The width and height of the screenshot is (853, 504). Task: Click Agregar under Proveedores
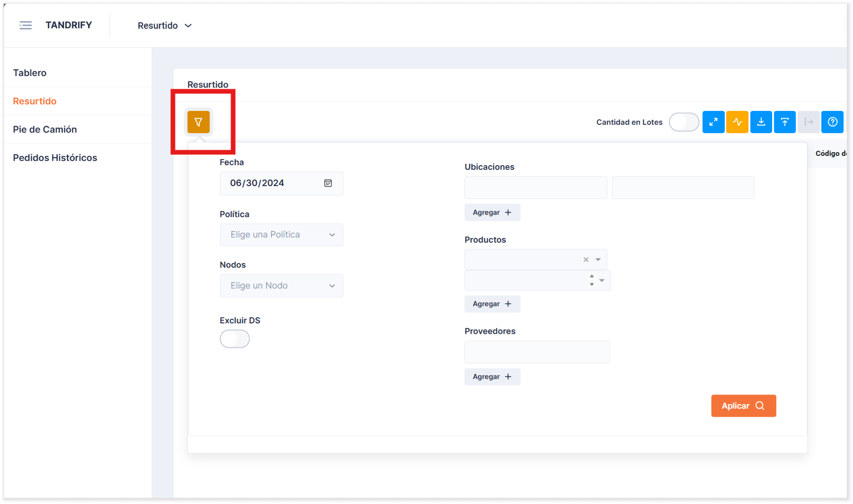point(492,377)
